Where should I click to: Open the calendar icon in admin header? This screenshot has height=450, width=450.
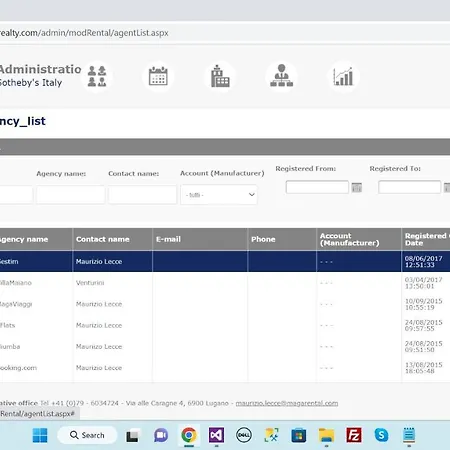[x=158, y=76]
